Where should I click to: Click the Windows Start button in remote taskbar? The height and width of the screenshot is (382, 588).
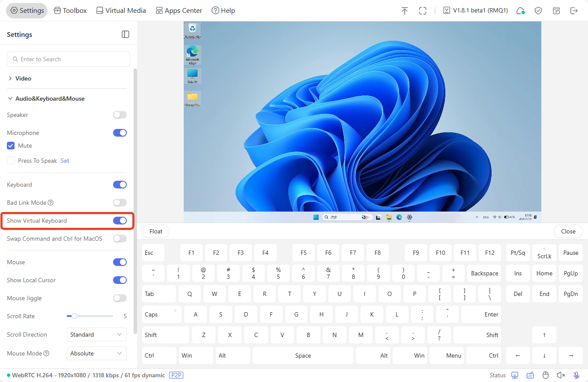pos(316,217)
